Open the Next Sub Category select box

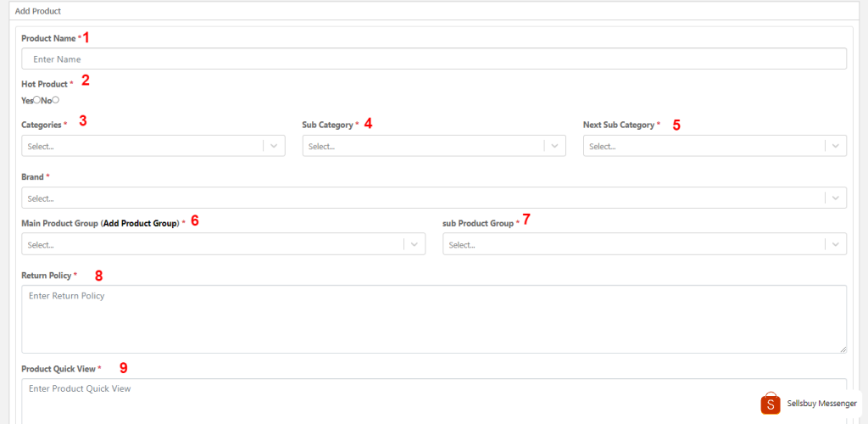click(x=715, y=146)
